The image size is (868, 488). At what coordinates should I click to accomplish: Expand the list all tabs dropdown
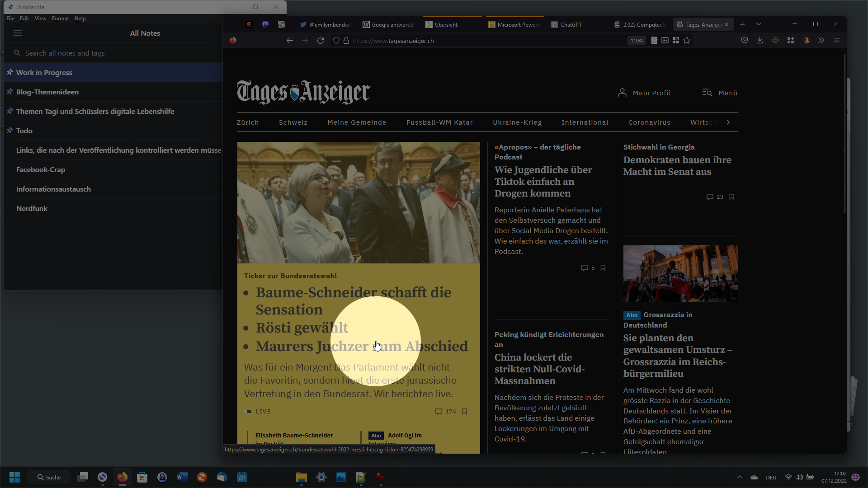pos(759,24)
